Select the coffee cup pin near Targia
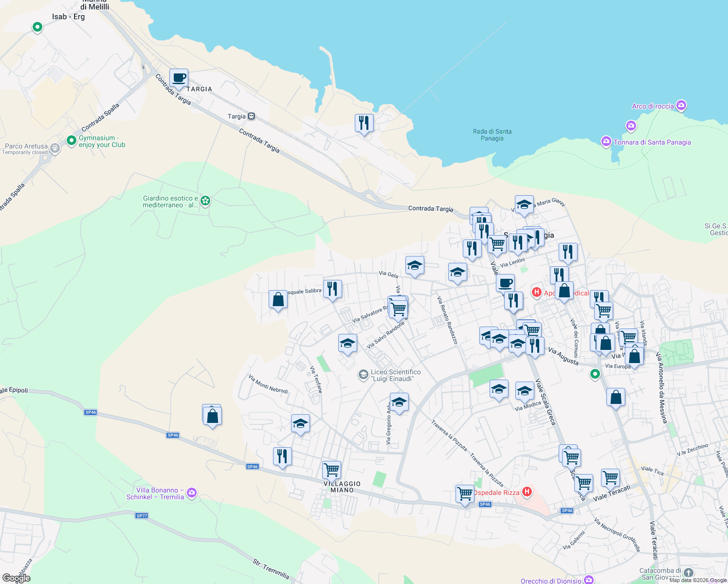The height and width of the screenshot is (584, 728). (x=179, y=79)
